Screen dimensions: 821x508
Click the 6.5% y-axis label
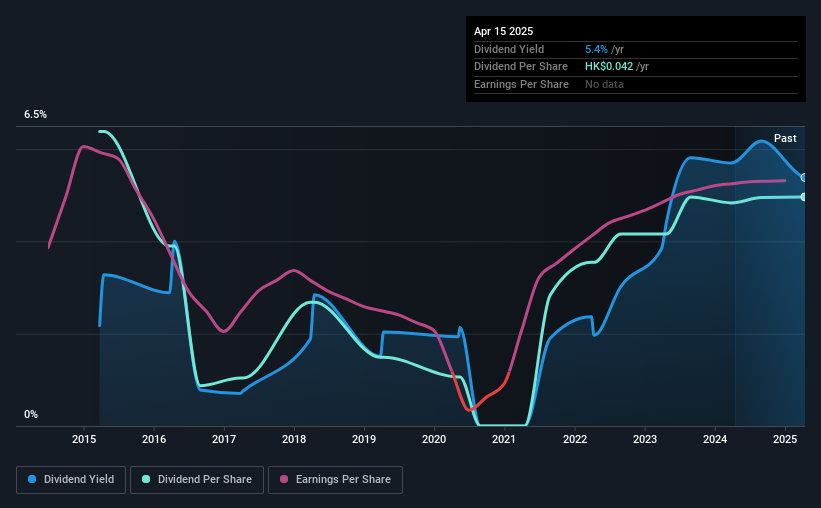coord(35,115)
